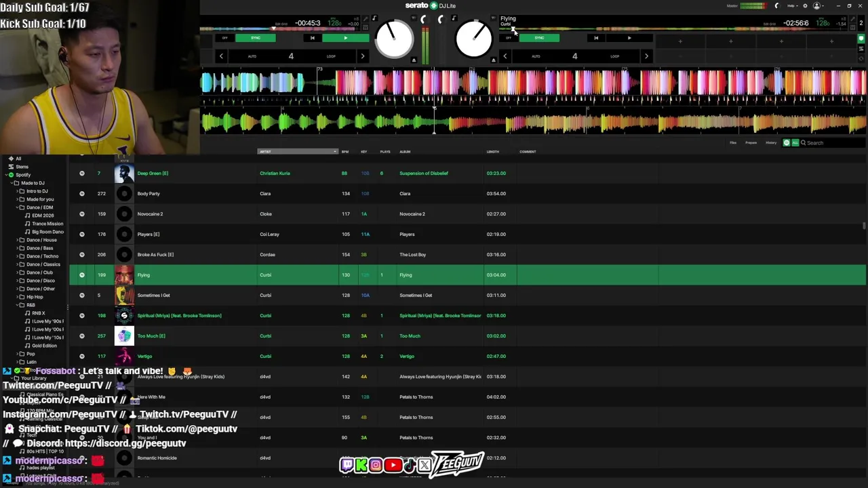Open the EDM 2026 playlist
868x488 pixels.
tap(43, 216)
